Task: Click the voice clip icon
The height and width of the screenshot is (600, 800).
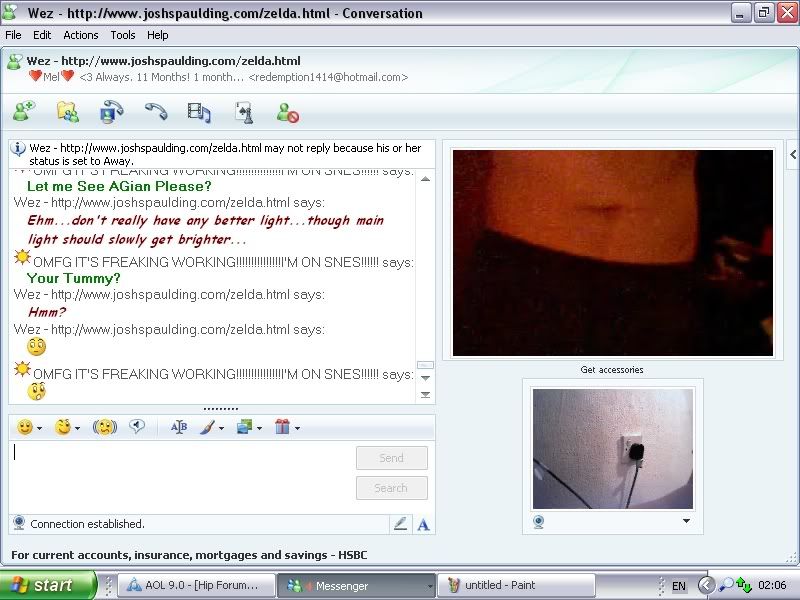Action: pyautogui.click(x=137, y=427)
